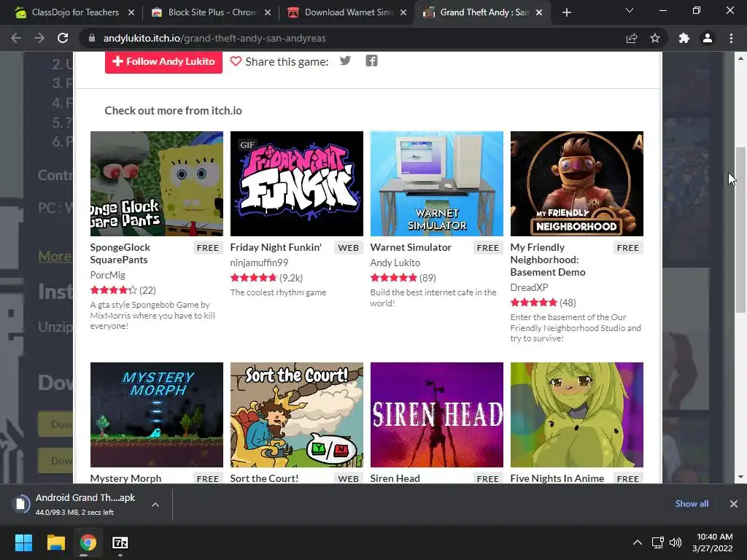Open My Friendly Neighborhood: Basement Demo link
This screenshot has height=560, width=747.
click(548, 260)
